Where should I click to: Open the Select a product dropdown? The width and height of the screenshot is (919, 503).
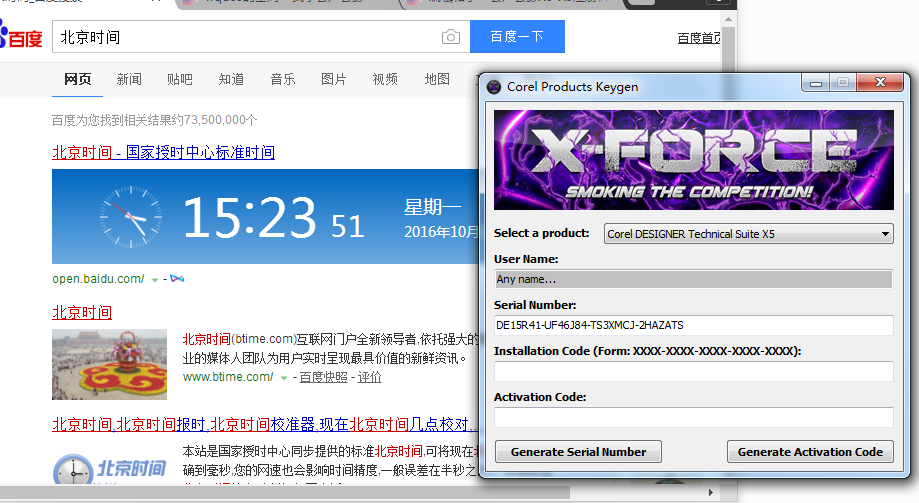click(748, 234)
